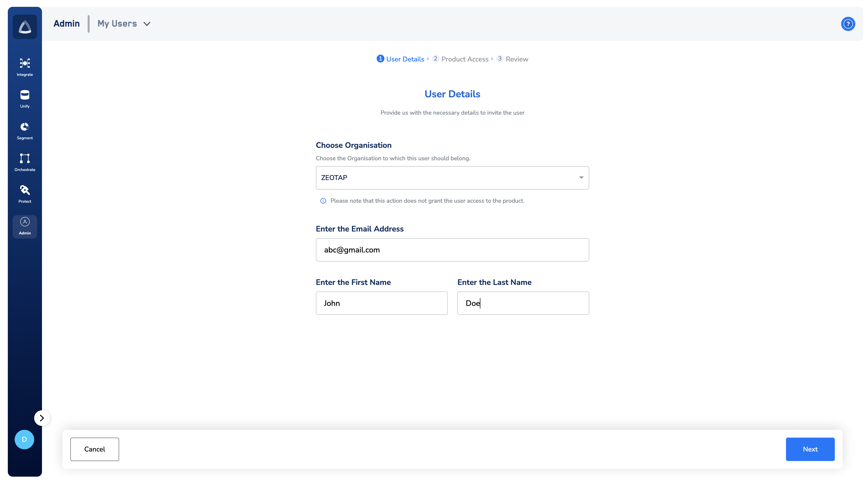Click the info icon beside access note
The image size is (868, 482).
click(323, 201)
